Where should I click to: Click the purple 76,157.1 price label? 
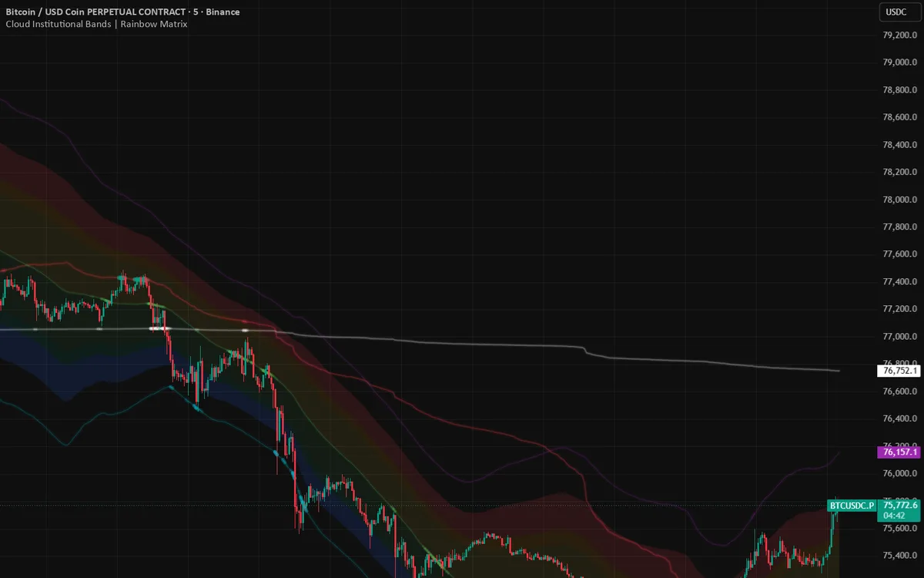pos(899,452)
